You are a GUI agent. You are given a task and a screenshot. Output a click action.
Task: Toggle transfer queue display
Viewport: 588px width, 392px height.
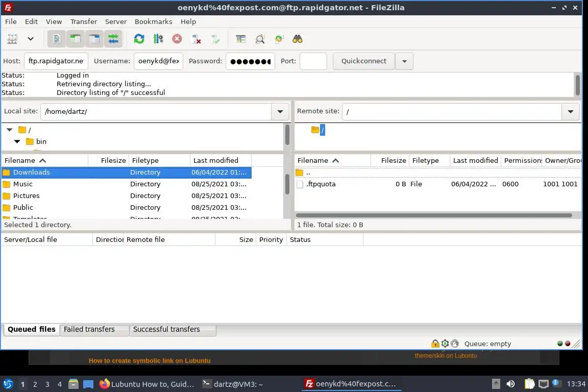(x=113, y=39)
